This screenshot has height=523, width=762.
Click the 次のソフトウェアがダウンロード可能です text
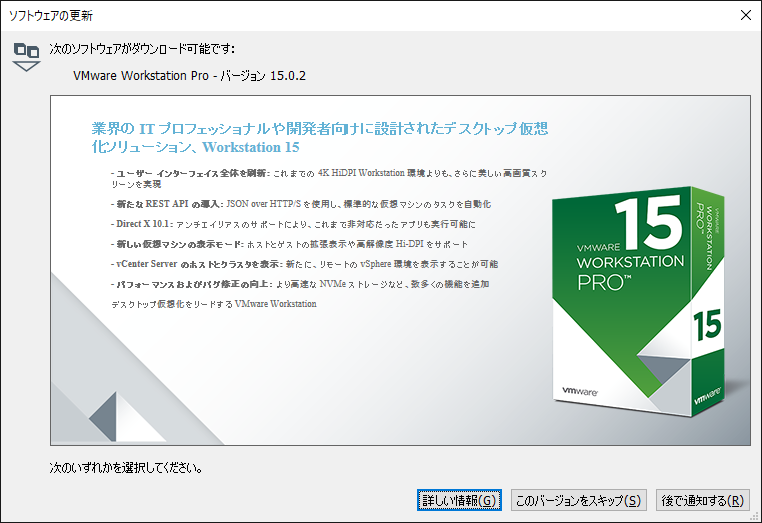[142, 49]
